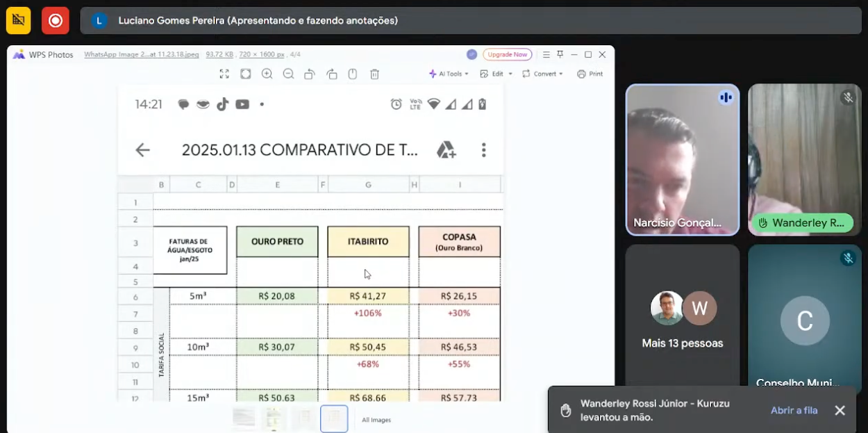The image size is (868, 433).
Task: Click the Abrir a fila link
Action: pos(794,410)
